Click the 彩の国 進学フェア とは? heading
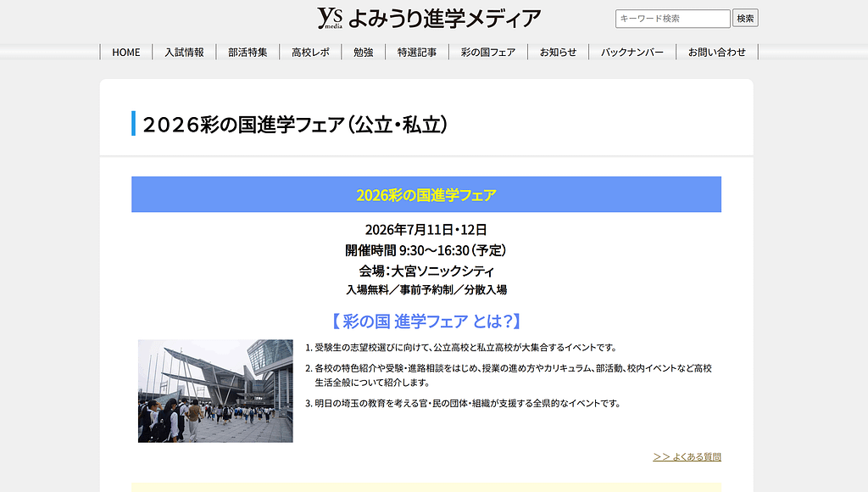The width and height of the screenshot is (868, 492). 426,321
